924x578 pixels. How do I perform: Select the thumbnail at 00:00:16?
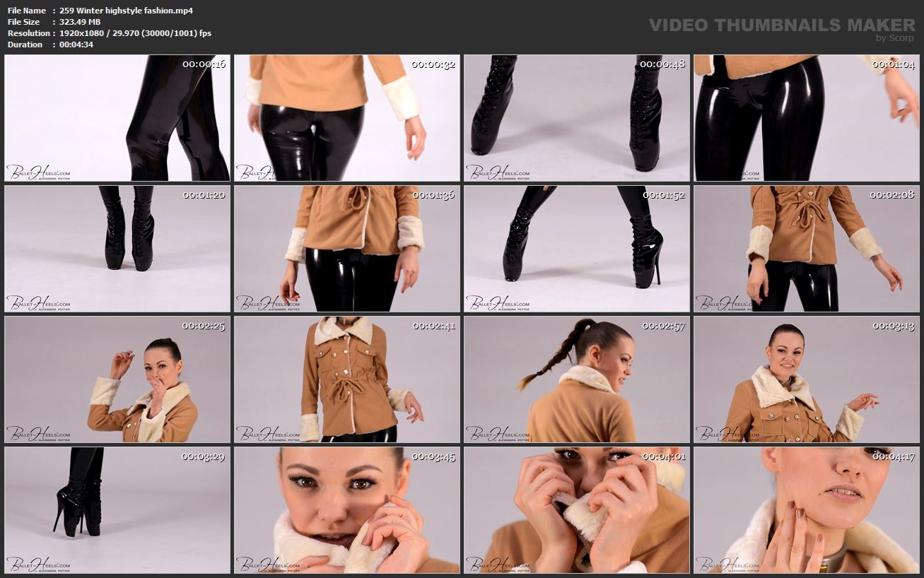pyautogui.click(x=117, y=118)
